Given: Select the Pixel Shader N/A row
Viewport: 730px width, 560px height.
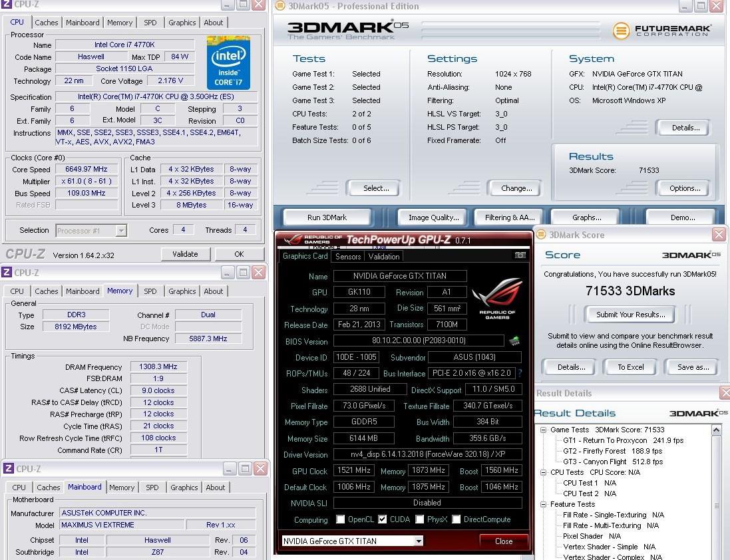Looking at the screenshot, I should click(592, 536).
